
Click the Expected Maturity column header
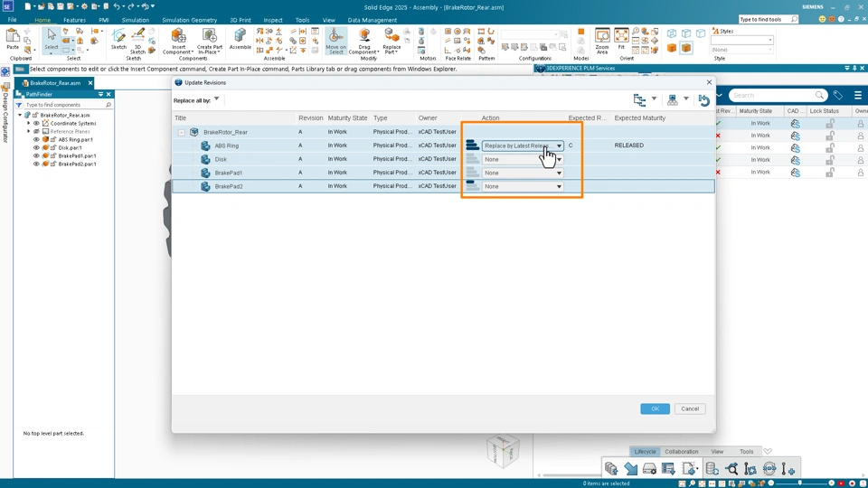coord(640,117)
